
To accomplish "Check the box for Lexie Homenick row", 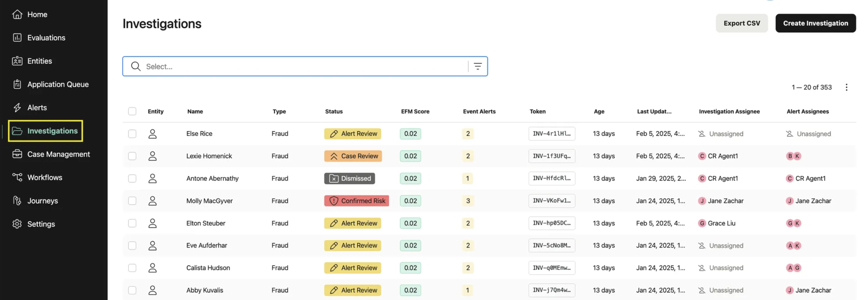I will [132, 156].
